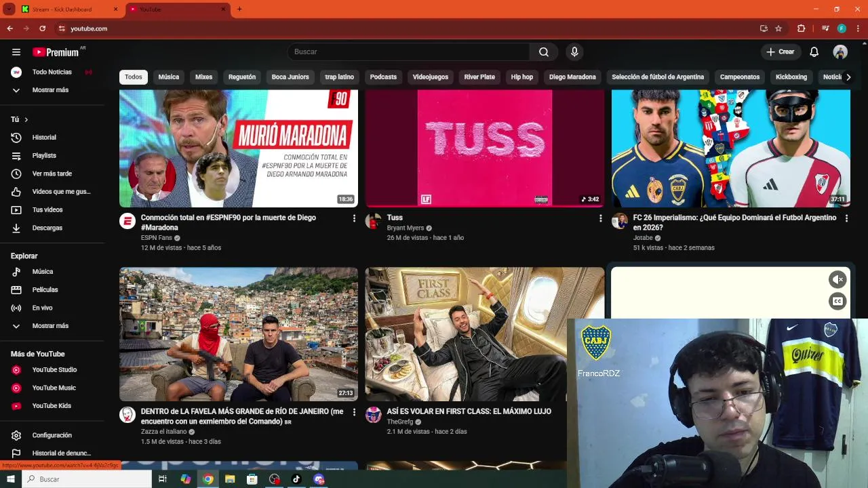Select the Videojuegos chip
868x488 pixels.
click(x=431, y=77)
